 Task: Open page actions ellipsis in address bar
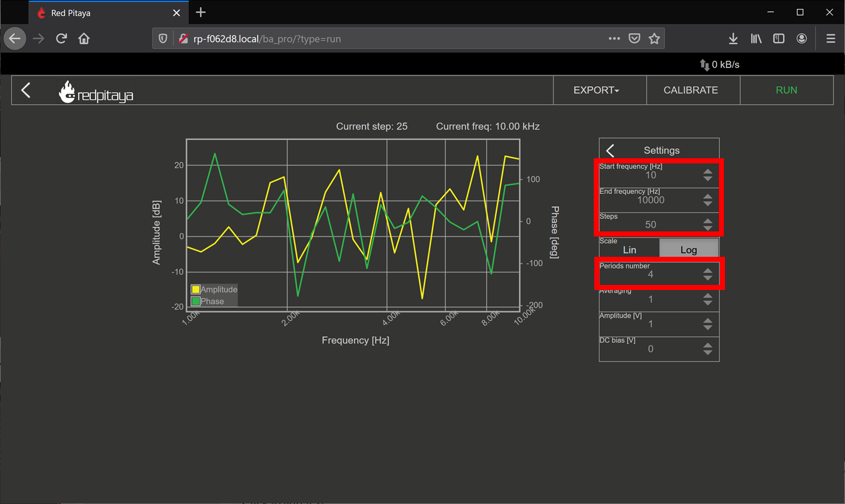point(614,38)
